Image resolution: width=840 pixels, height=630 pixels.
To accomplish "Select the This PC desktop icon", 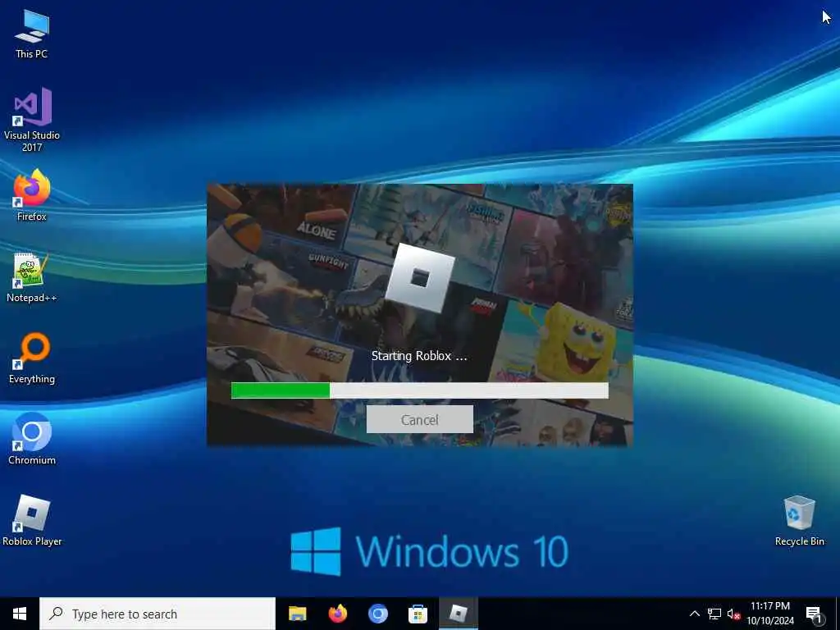I will pyautogui.click(x=32, y=33).
